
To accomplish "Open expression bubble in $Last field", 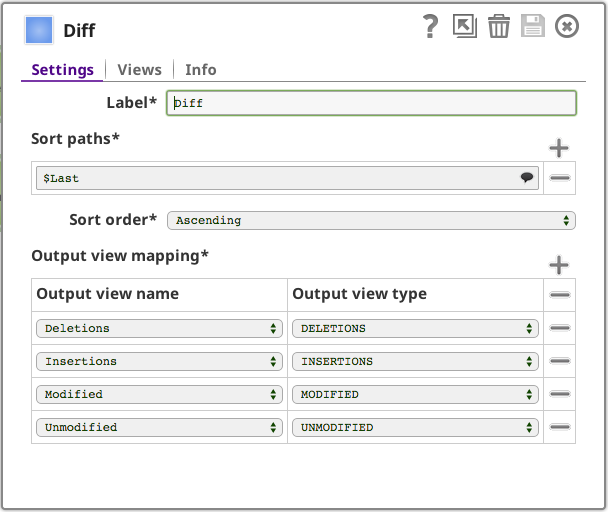I will coord(527,178).
